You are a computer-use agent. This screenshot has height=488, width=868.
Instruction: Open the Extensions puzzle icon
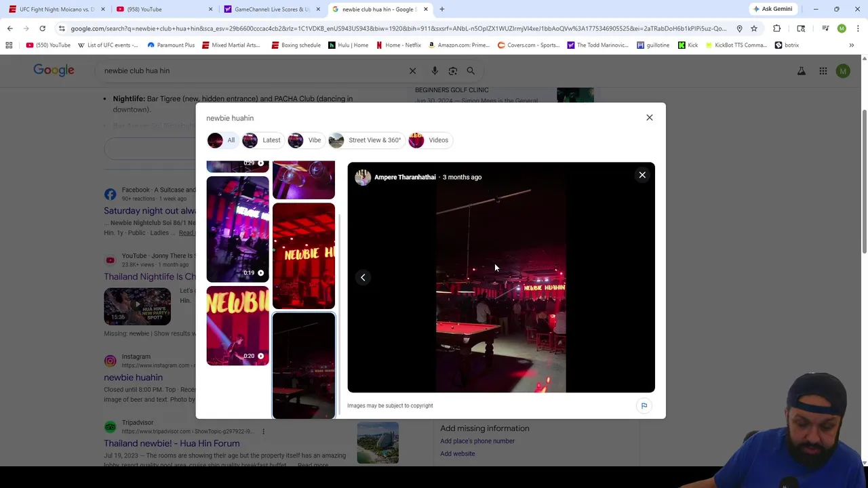pos(776,28)
